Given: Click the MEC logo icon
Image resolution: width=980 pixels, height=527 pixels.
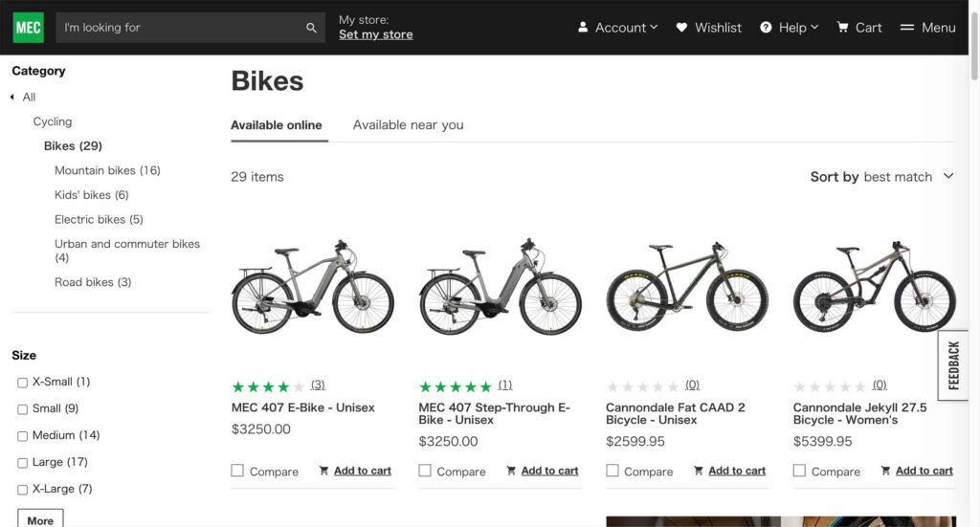Looking at the screenshot, I should click(x=28, y=28).
